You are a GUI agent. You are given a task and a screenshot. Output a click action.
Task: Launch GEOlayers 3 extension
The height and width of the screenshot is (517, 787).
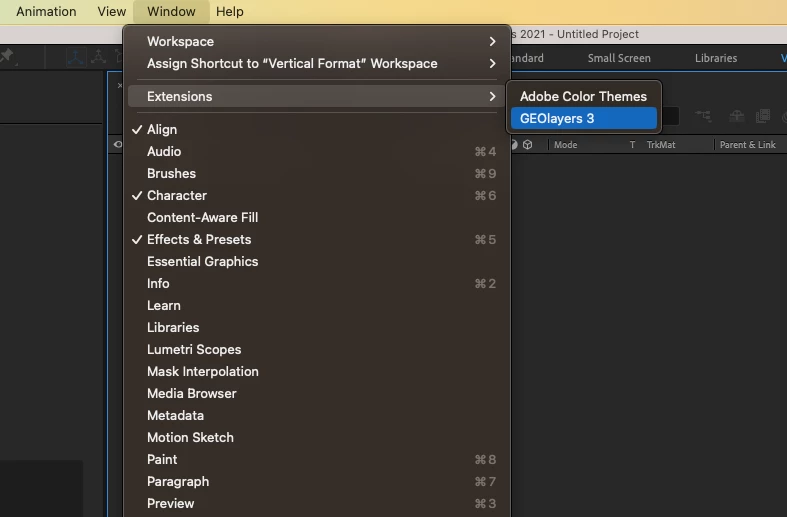(584, 118)
